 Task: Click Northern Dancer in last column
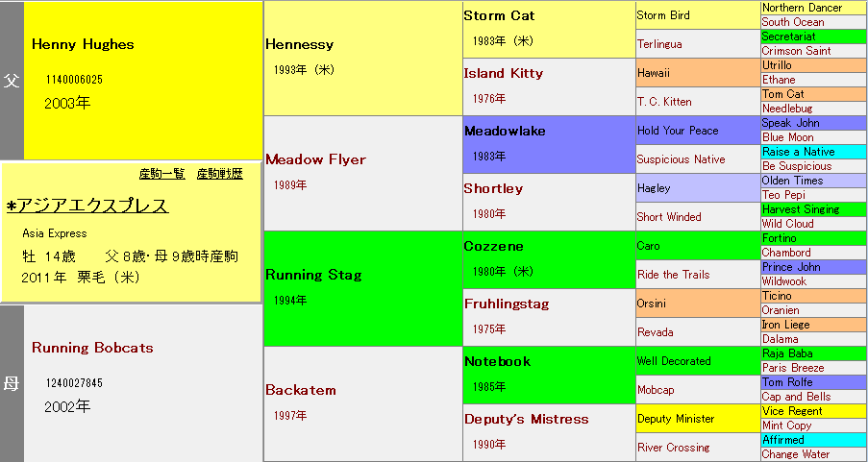(802, 8)
